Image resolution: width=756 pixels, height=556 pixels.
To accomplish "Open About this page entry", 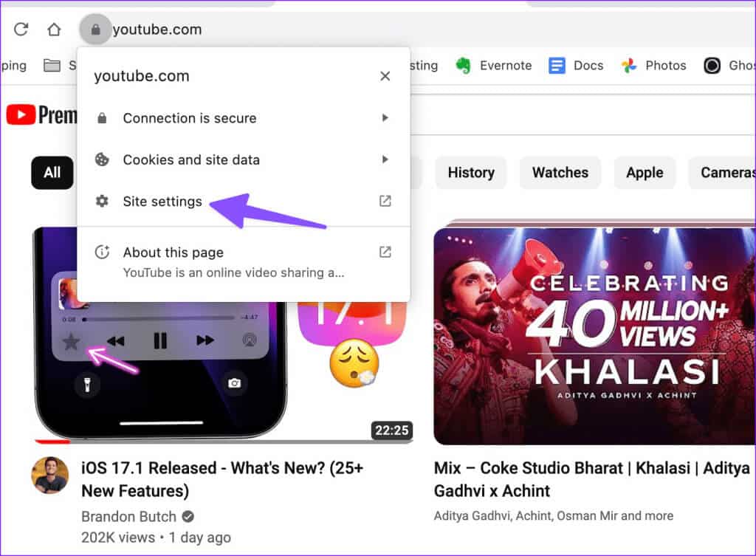I will point(244,262).
